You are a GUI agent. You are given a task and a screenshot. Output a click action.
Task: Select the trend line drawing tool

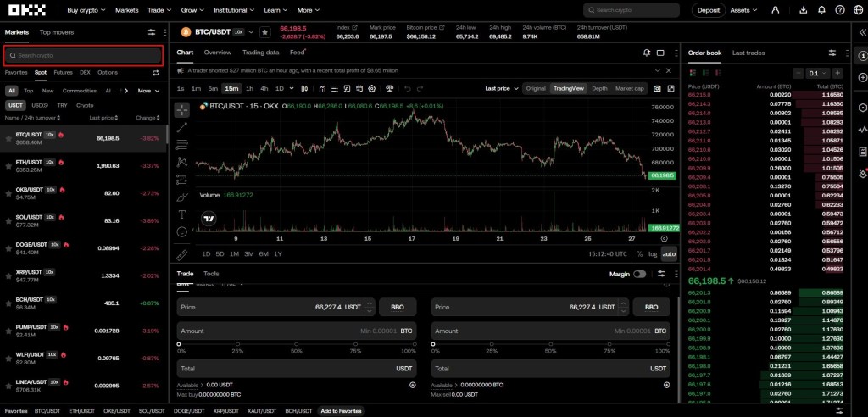click(x=182, y=127)
